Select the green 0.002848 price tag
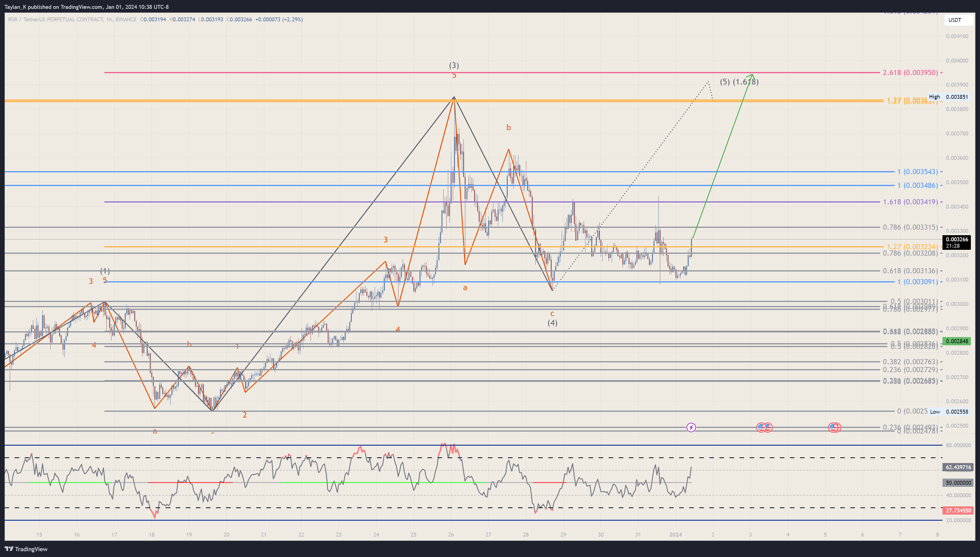The width and height of the screenshot is (980, 557). 957,341
